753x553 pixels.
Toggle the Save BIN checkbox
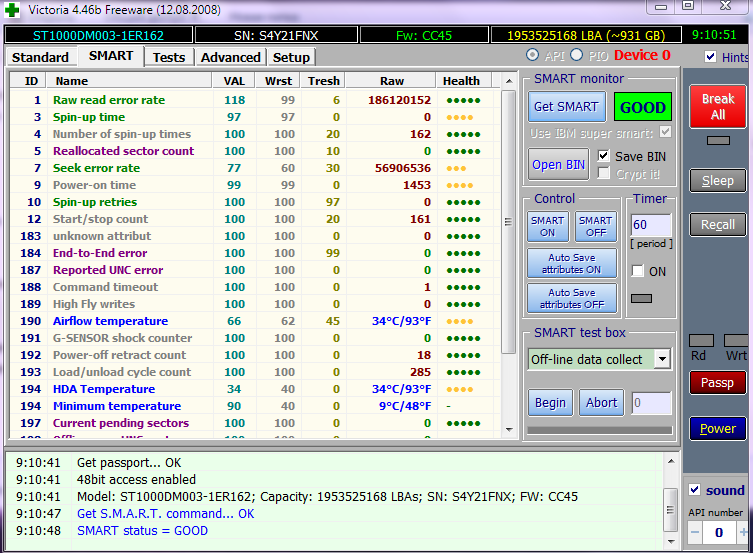coord(603,156)
